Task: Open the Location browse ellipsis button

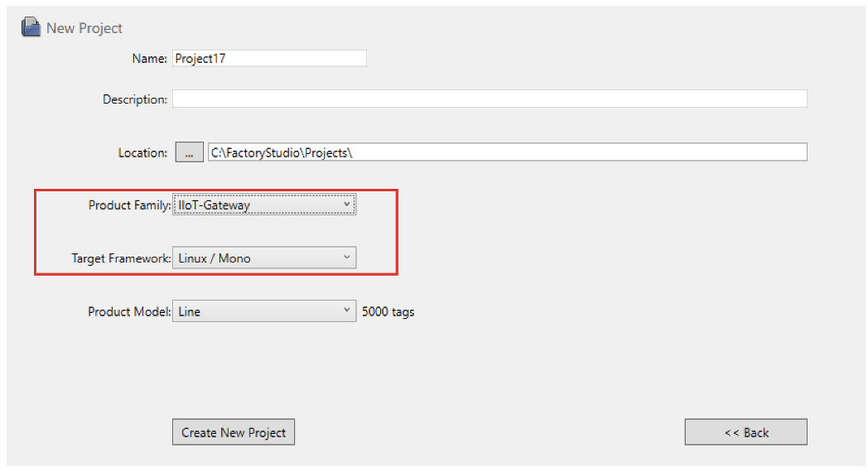Action: coord(190,152)
